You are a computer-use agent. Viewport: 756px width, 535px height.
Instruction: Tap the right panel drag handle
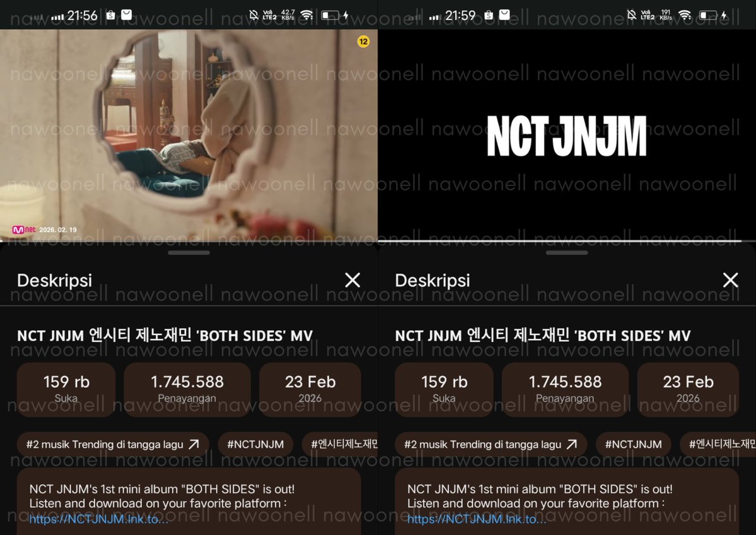tap(567, 252)
